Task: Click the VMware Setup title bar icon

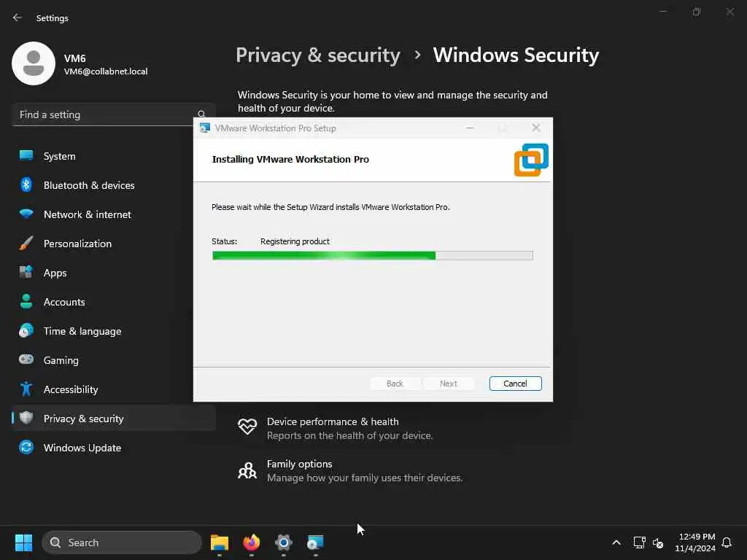Action: tap(205, 128)
